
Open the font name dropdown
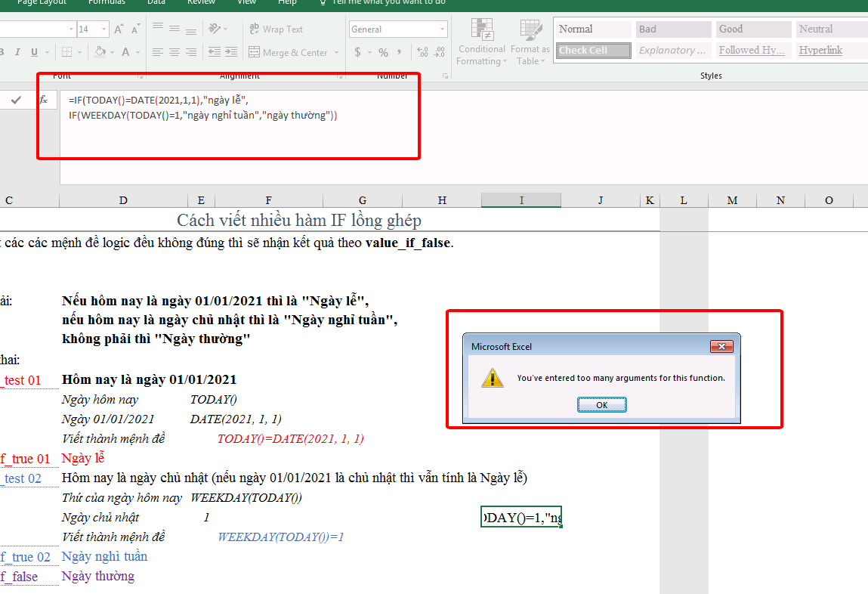pyautogui.click(x=71, y=29)
